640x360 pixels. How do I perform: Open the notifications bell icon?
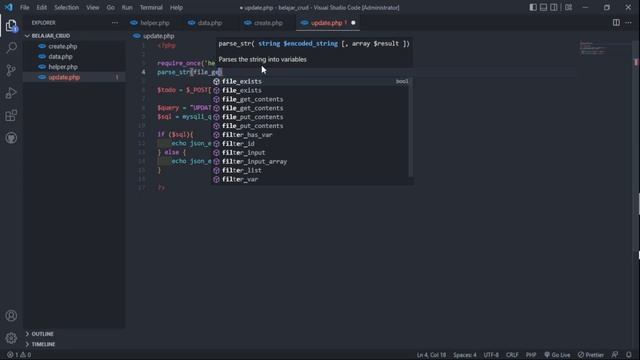point(629,355)
